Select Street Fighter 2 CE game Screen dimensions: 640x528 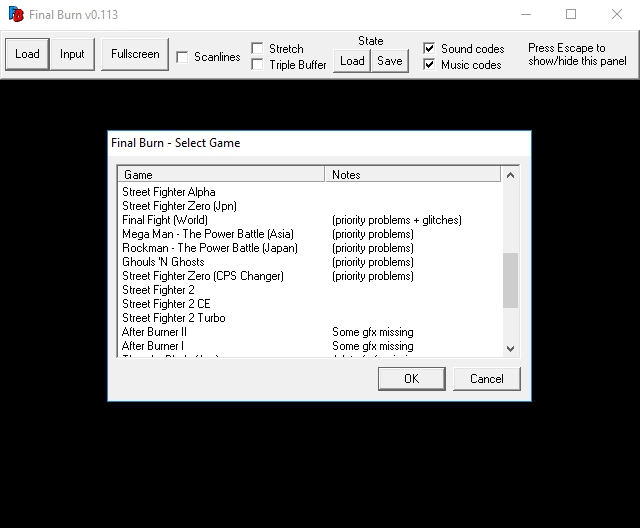(x=166, y=304)
